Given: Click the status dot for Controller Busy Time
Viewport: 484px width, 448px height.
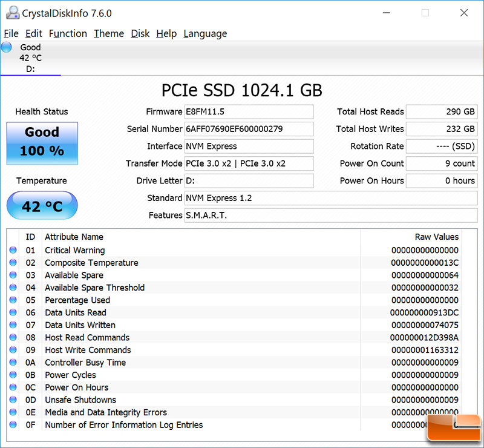Looking at the screenshot, I should [13, 362].
